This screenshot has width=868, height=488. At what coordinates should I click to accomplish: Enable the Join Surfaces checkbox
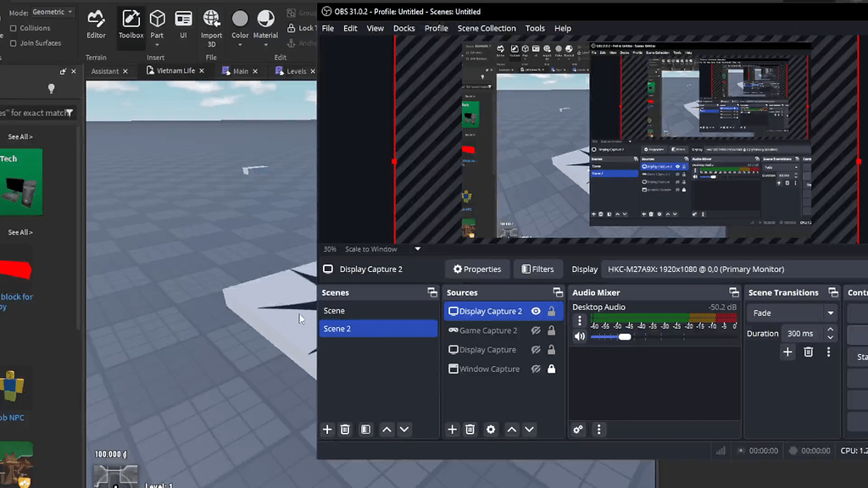coord(14,43)
